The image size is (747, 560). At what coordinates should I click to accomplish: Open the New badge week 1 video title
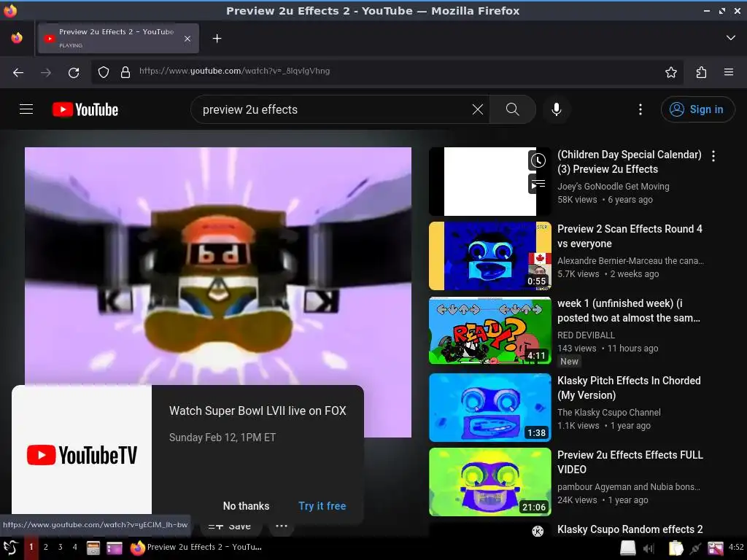pyautogui.click(x=628, y=311)
